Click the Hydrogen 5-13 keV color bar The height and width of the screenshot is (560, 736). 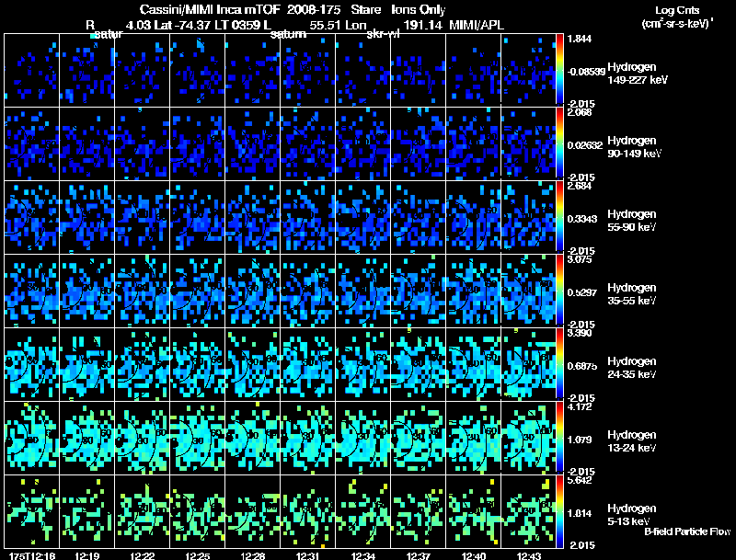coord(560,512)
